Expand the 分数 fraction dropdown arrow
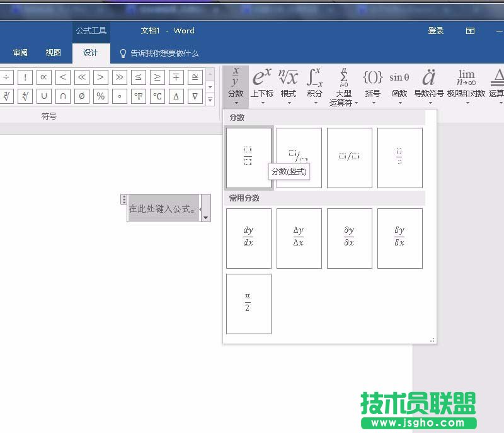504x433 pixels. pyautogui.click(x=236, y=103)
